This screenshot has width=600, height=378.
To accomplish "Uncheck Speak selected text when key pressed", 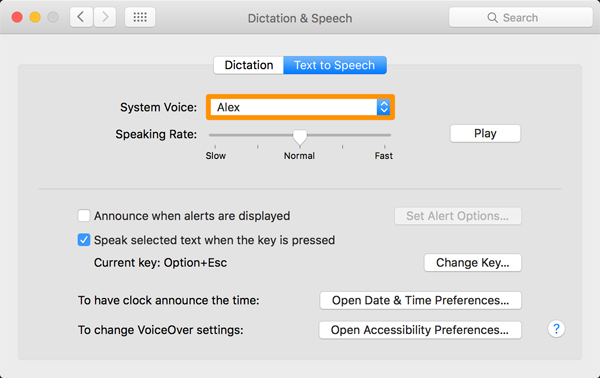I will pos(84,240).
